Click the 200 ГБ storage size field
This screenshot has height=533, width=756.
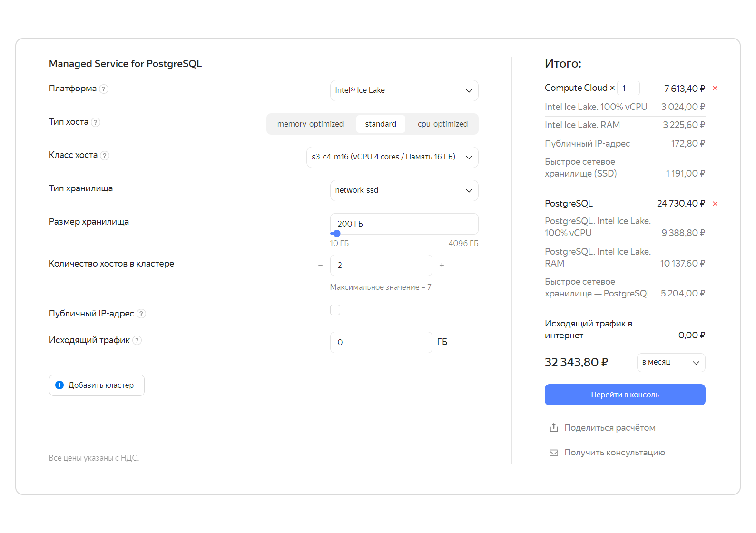[404, 224]
